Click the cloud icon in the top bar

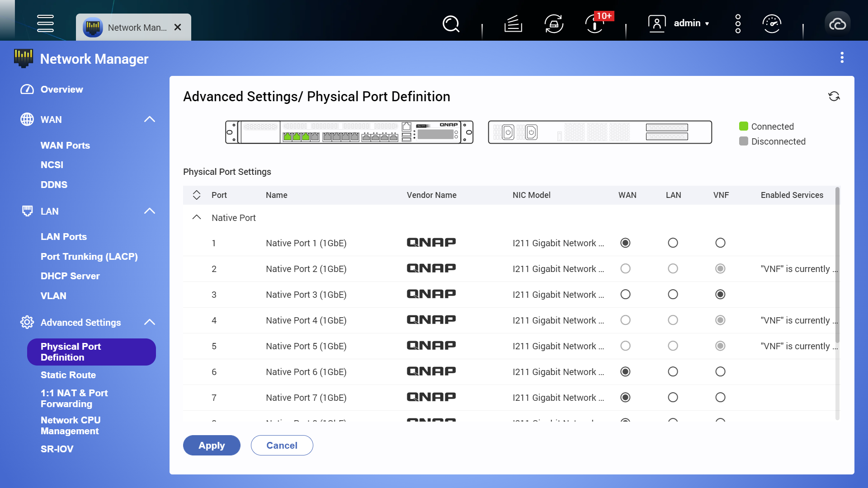coord(837,23)
